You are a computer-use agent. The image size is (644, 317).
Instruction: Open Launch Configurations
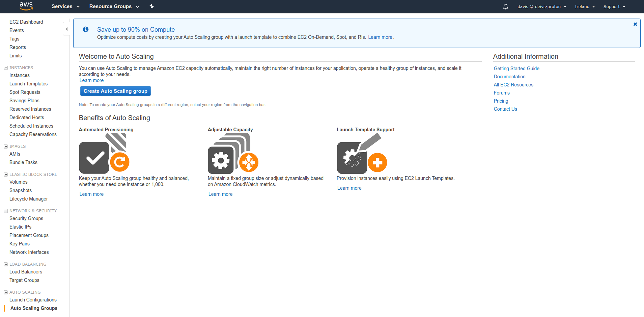[x=33, y=300]
